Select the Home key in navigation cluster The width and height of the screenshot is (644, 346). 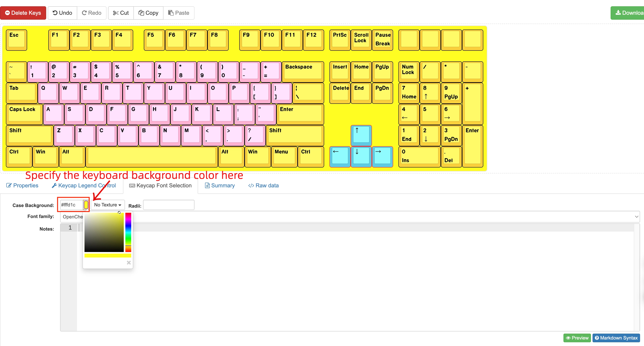click(x=361, y=72)
